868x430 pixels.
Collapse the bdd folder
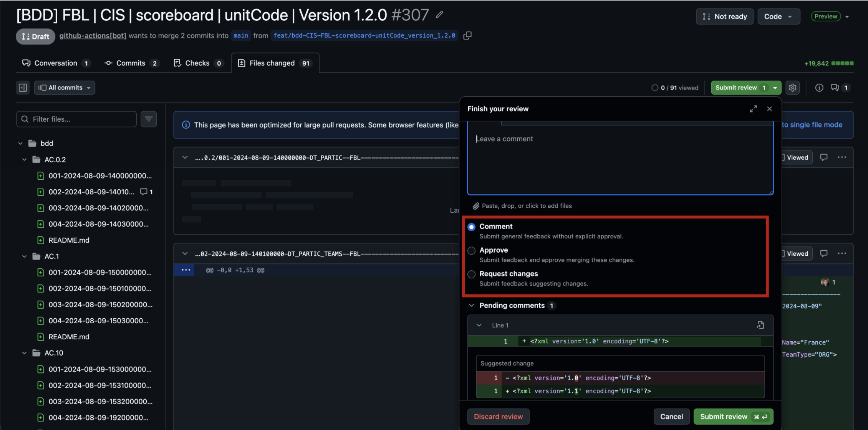point(20,143)
